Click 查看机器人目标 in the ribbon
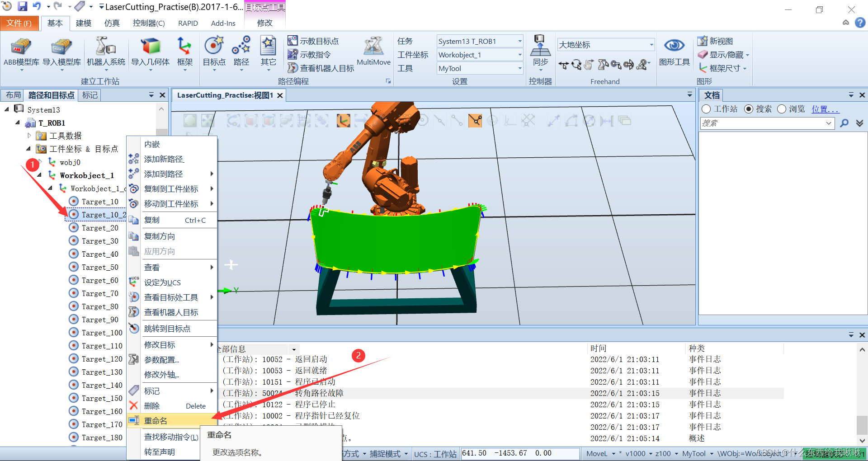 point(321,68)
